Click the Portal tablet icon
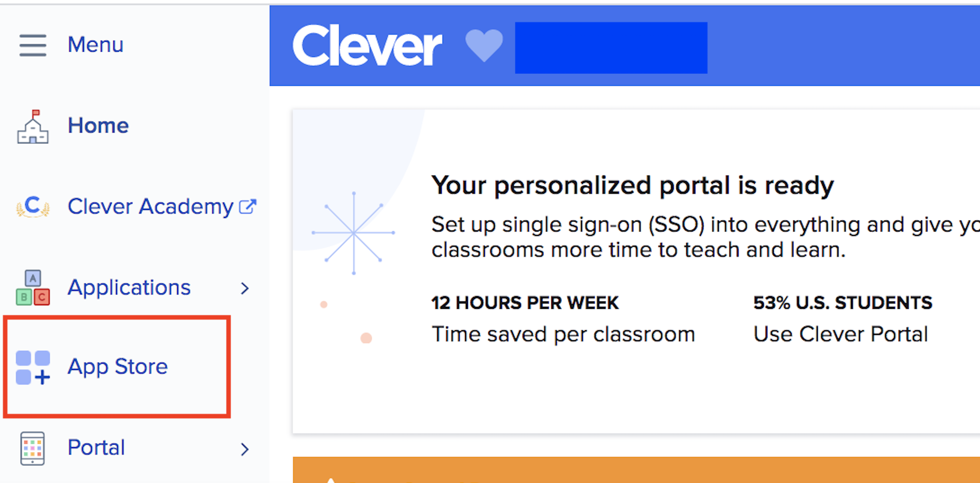The width and height of the screenshot is (980, 483). (33, 448)
